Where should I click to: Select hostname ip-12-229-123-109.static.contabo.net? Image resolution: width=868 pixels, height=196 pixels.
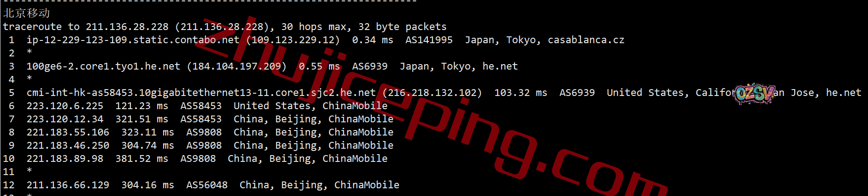coord(133,40)
